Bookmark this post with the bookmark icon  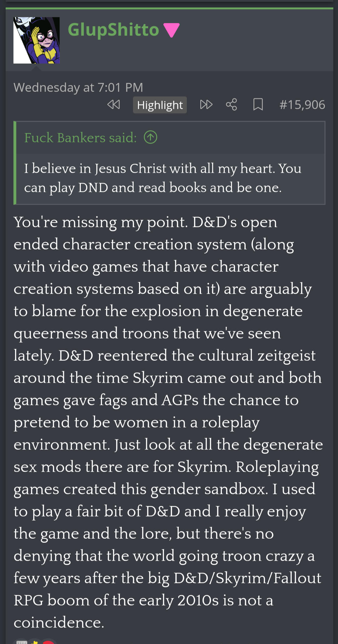[x=258, y=105]
